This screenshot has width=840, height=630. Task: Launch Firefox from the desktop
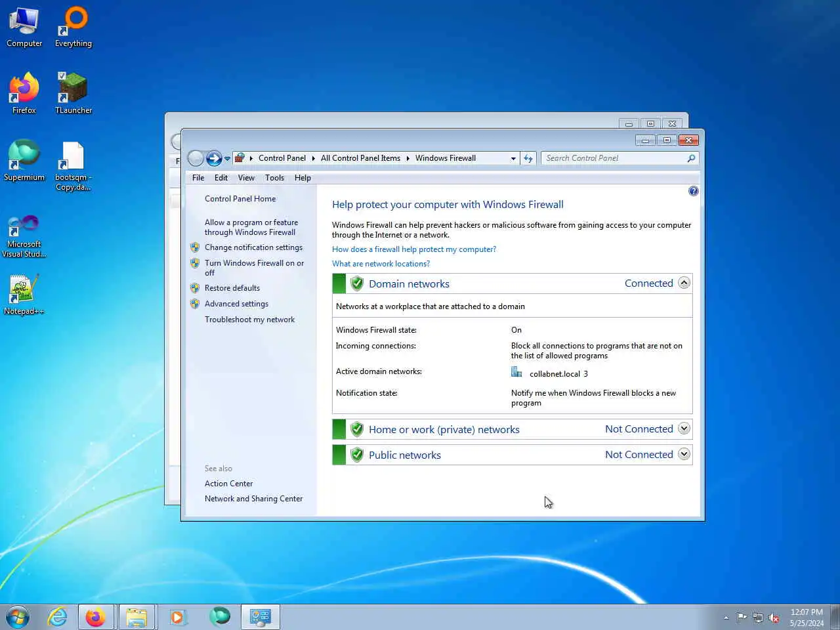coord(24,94)
